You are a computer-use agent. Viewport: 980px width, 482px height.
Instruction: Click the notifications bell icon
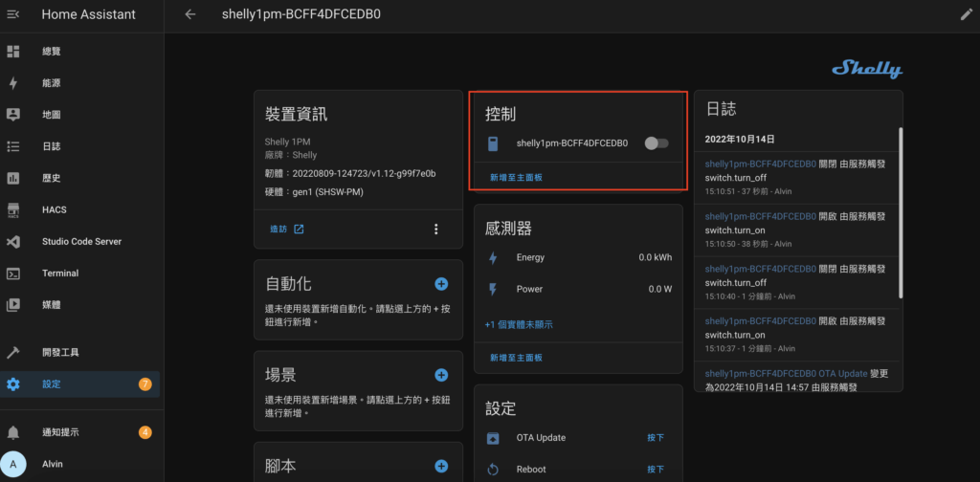click(x=13, y=432)
